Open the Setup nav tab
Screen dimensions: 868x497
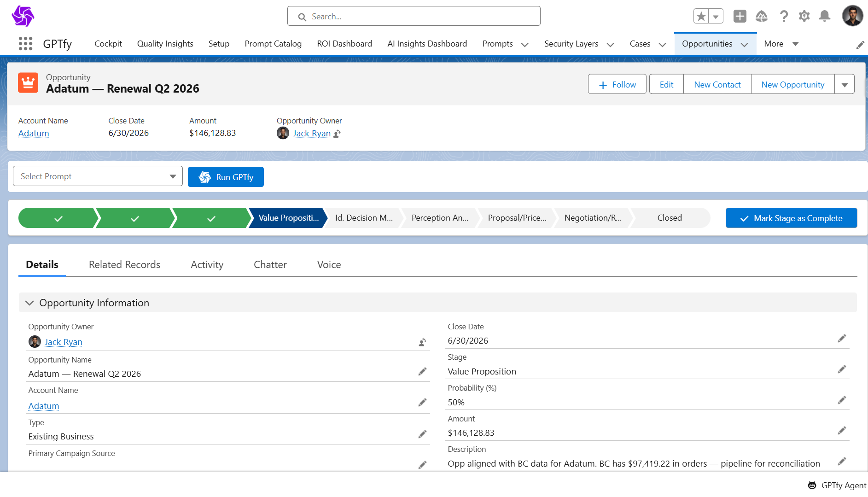(x=219, y=44)
